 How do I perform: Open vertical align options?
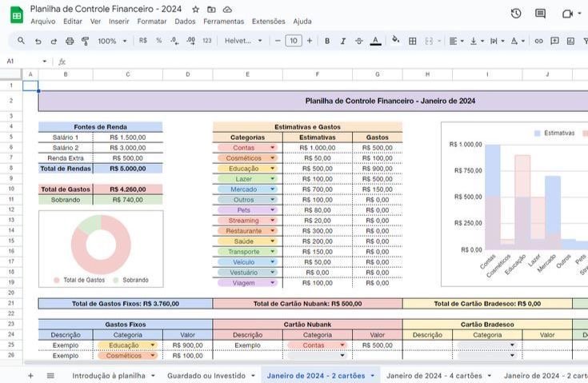(477, 41)
